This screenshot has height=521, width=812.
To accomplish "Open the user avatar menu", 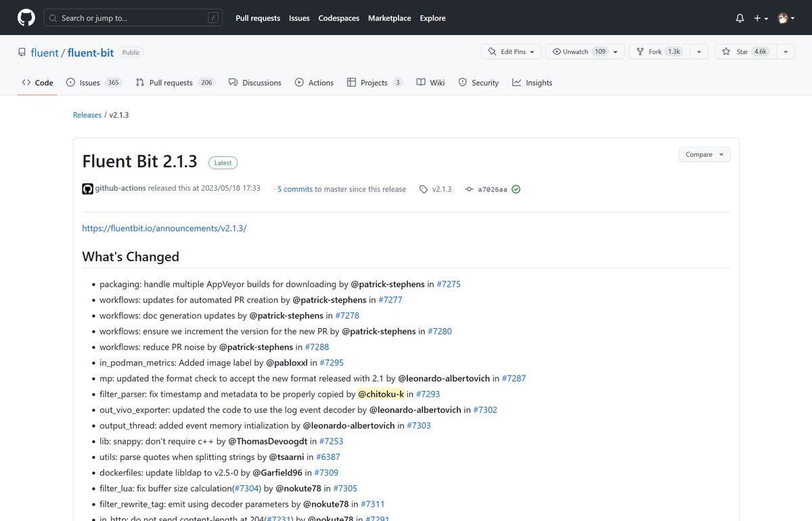I will [786, 18].
